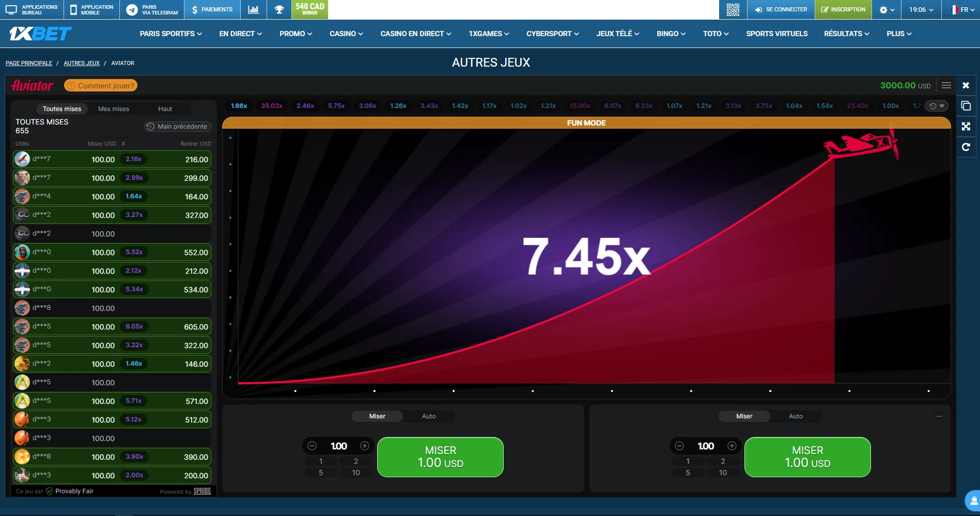Remove second bet panel with minus icon
The image size is (980, 516).
coord(939,416)
